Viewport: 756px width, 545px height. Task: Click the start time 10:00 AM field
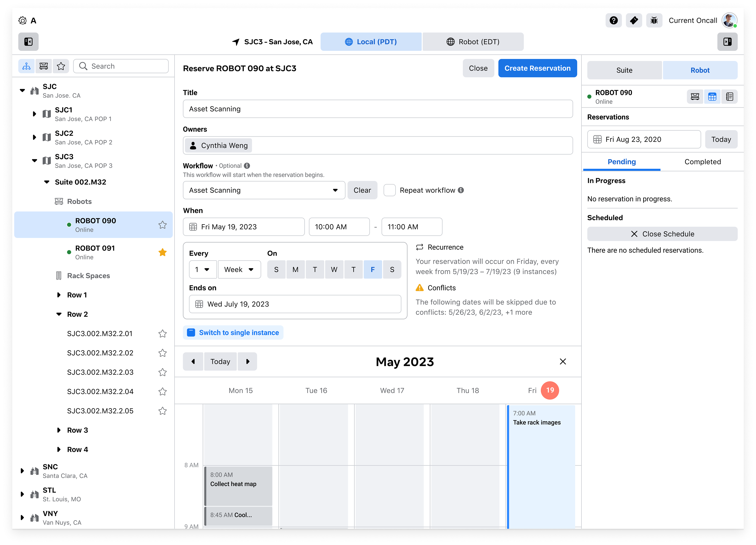coord(339,227)
